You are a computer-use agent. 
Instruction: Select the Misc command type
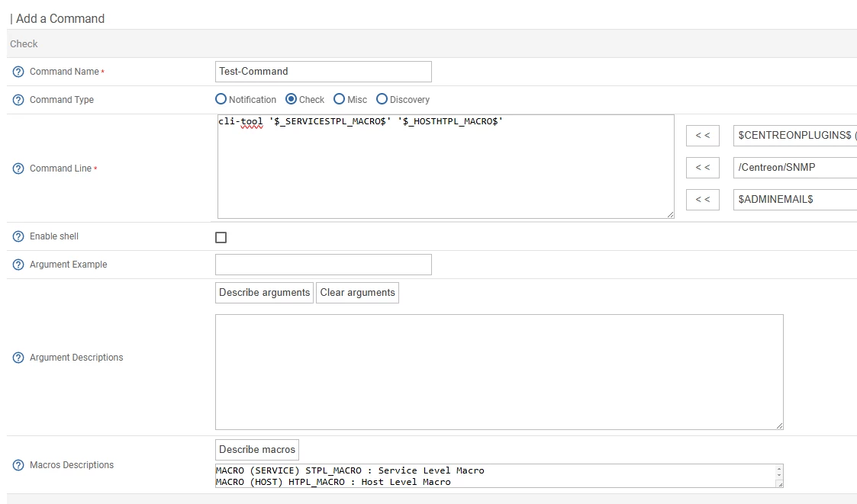tap(339, 99)
